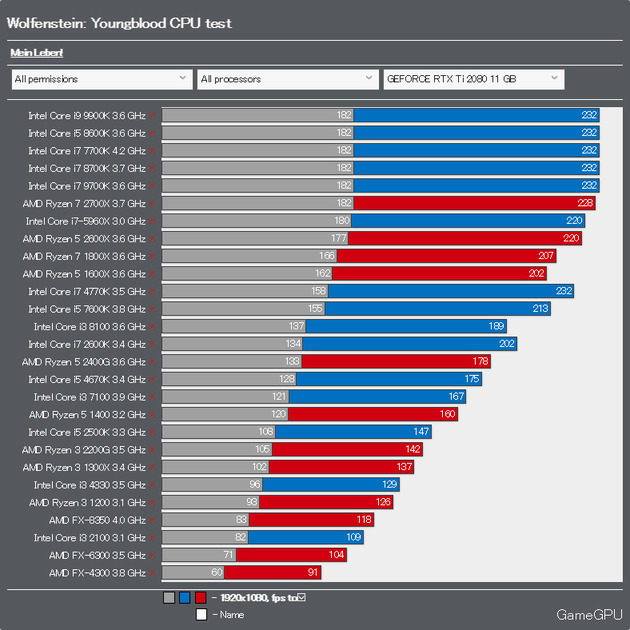Toggle the white Name box in legend
The image size is (630, 630).
[201, 614]
